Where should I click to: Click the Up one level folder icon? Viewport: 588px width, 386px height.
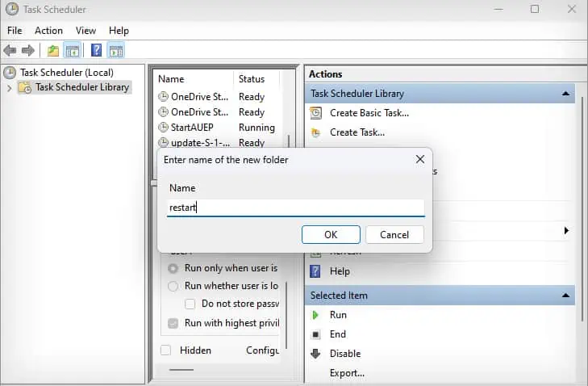(x=53, y=50)
